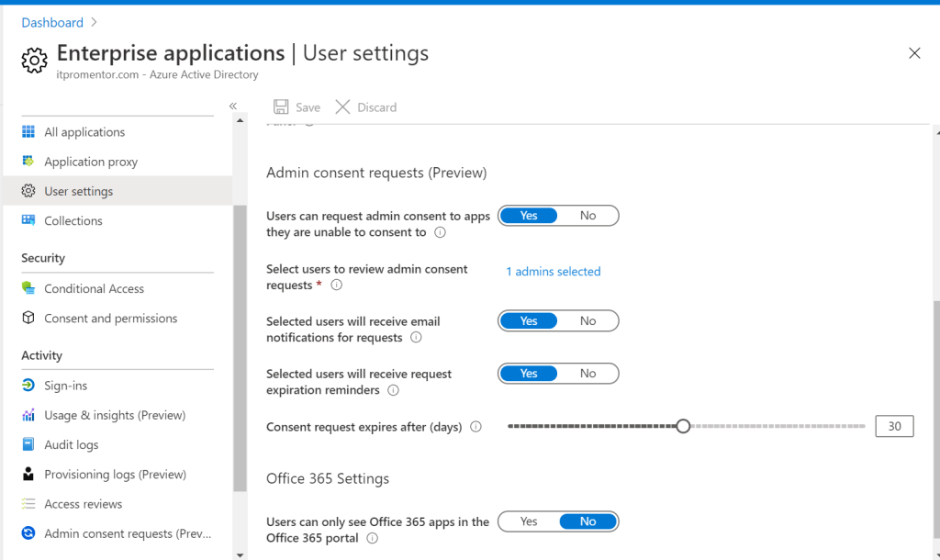
Task: Click the Usage & insights chart icon
Action: pos(28,415)
